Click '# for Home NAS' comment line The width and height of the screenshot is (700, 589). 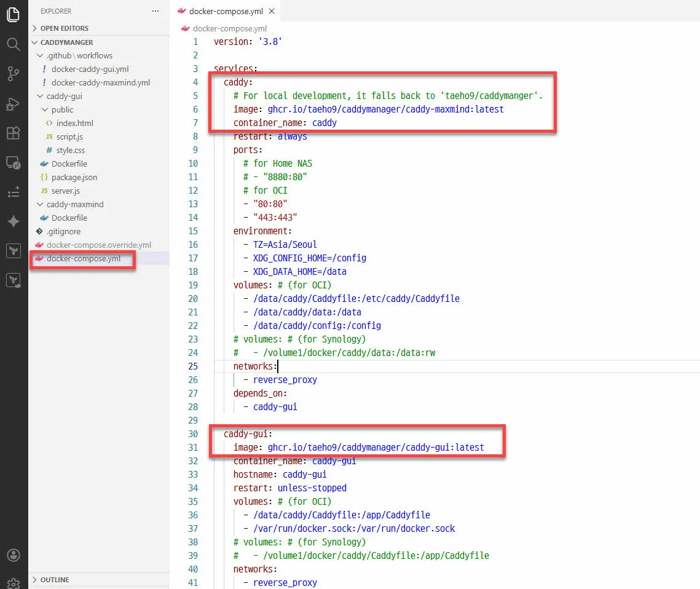[x=278, y=164]
